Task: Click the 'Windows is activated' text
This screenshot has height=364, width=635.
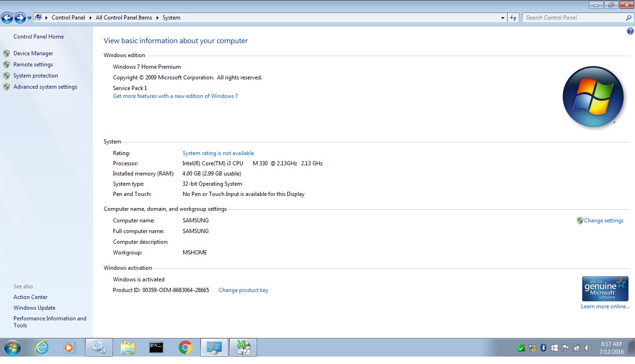Action: pyautogui.click(x=139, y=279)
